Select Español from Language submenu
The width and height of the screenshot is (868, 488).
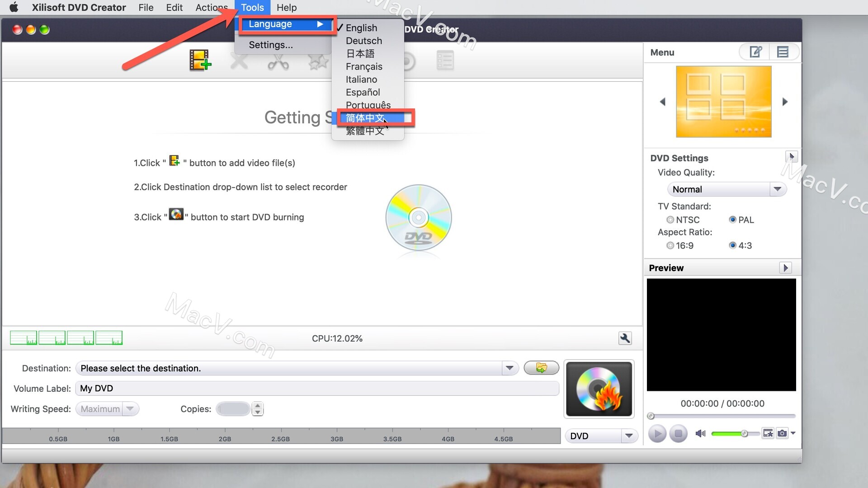363,92
